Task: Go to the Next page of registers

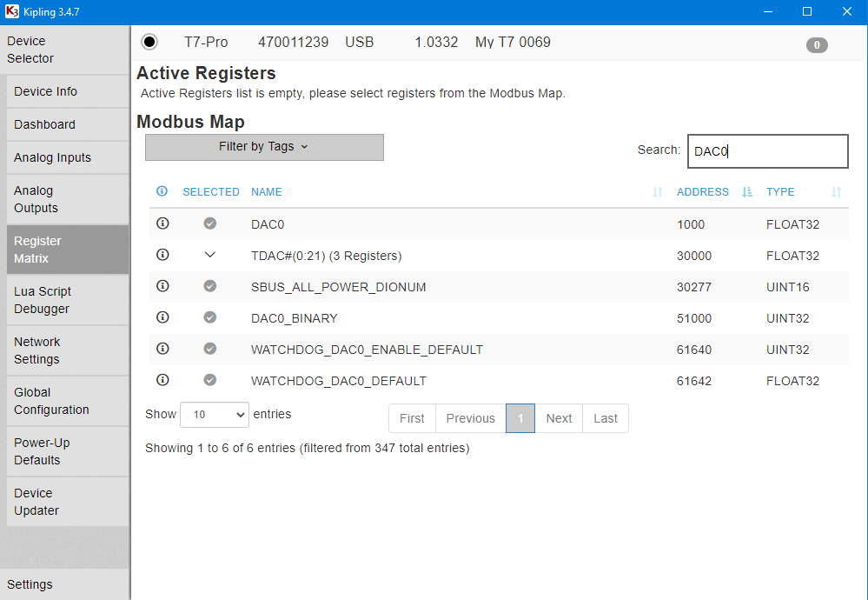Action: click(x=558, y=418)
